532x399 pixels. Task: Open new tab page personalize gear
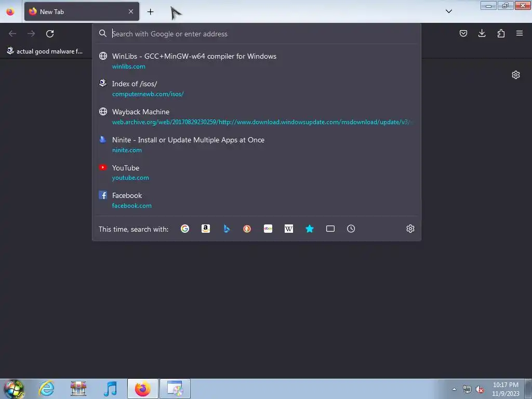(x=516, y=75)
